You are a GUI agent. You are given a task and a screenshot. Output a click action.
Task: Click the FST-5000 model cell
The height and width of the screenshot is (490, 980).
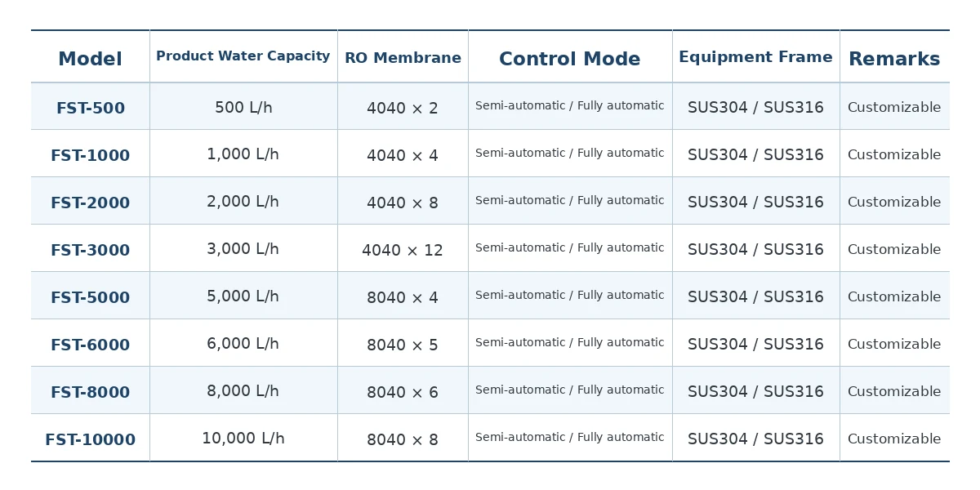point(91,298)
